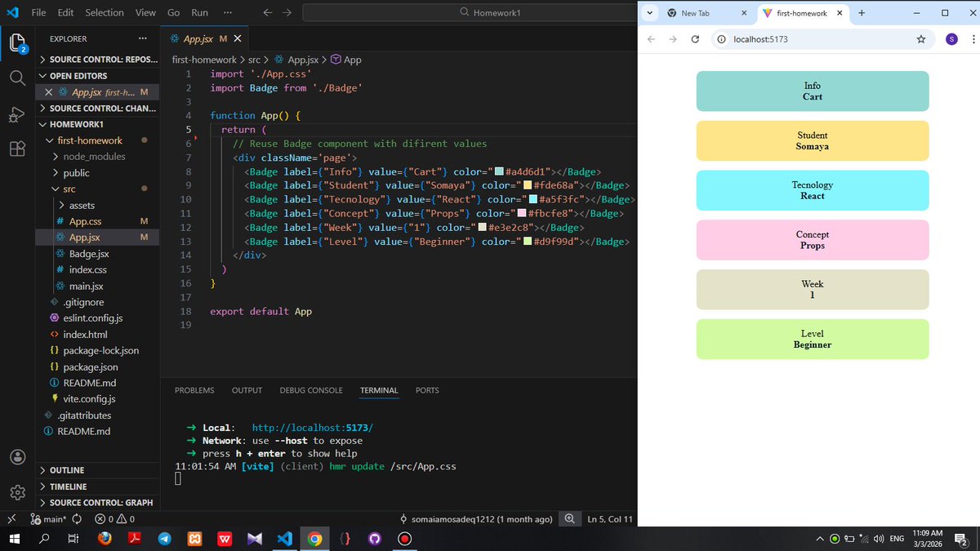Screen dimensions: 980x551
Task: Open the File menu
Action: 38,13
